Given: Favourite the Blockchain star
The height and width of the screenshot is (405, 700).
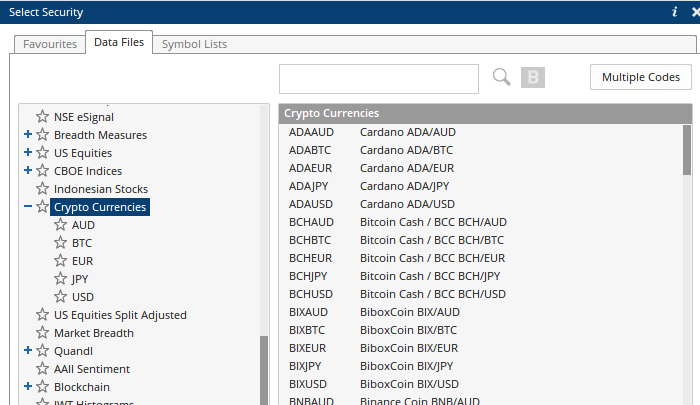Looking at the screenshot, I should (42, 387).
